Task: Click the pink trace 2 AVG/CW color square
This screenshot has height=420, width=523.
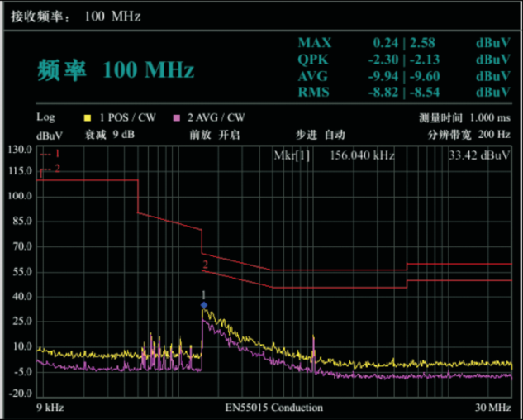Action: click(x=176, y=118)
